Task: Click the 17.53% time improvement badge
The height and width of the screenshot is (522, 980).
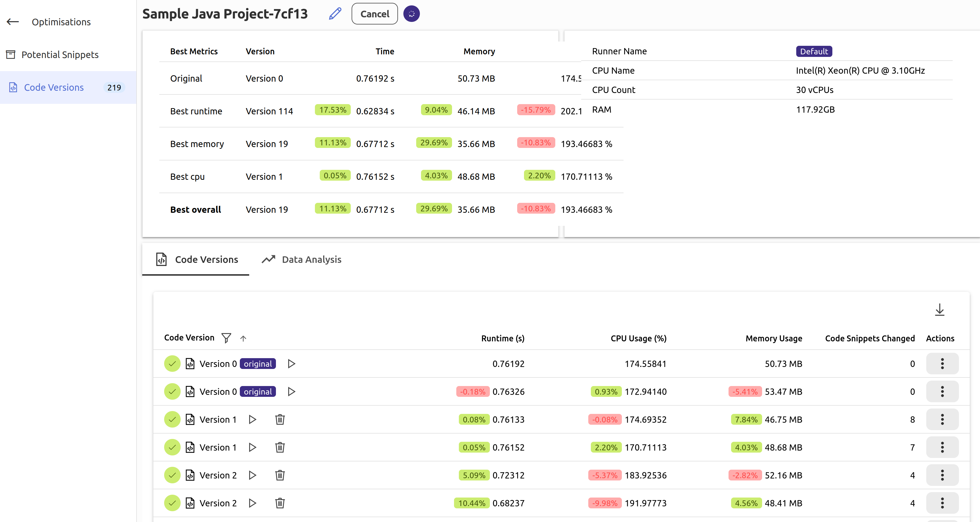Action: point(333,110)
